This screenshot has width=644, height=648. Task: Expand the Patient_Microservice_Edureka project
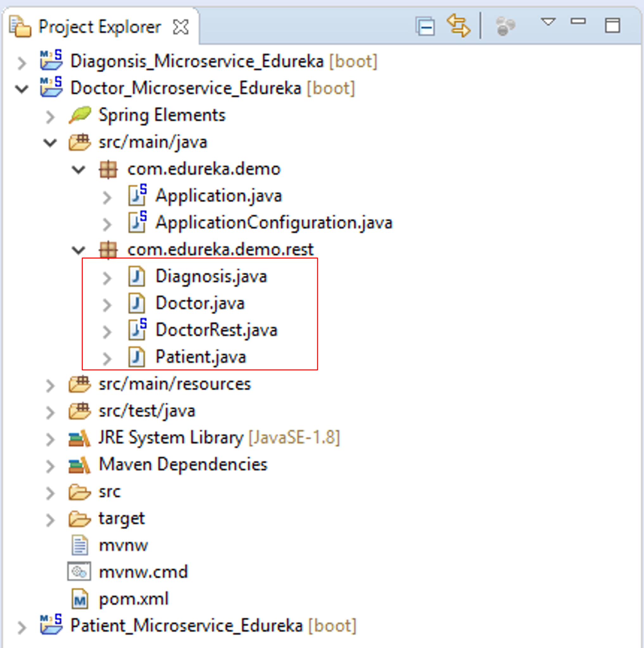(22, 627)
